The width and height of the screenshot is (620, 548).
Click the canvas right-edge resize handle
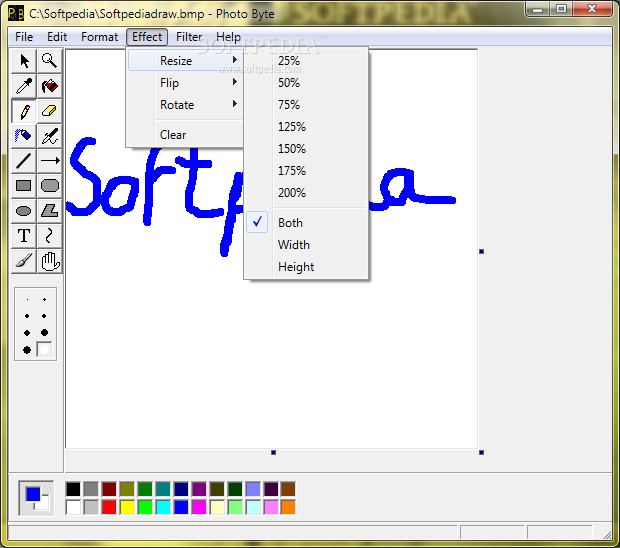coord(481,251)
